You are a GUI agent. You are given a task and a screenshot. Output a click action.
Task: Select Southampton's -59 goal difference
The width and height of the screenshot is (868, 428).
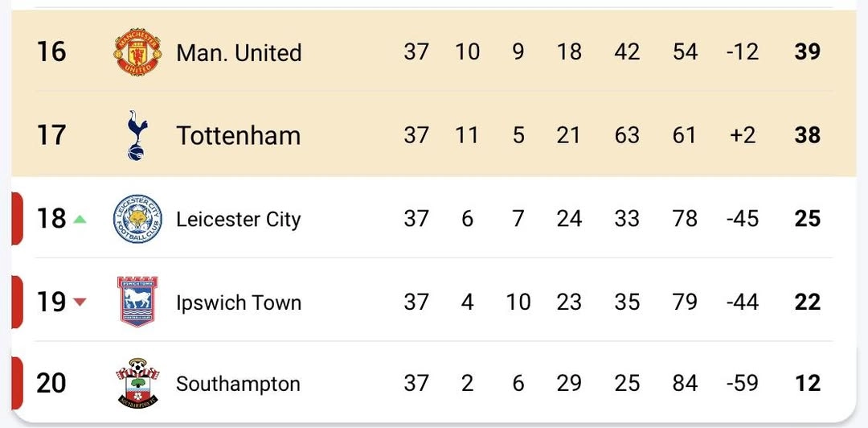(743, 384)
